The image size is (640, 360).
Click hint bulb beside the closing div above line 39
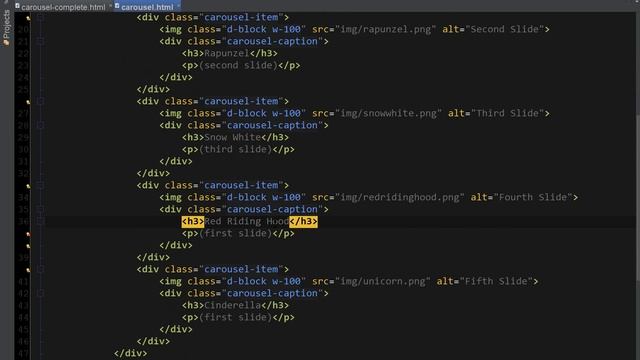(x=28, y=246)
